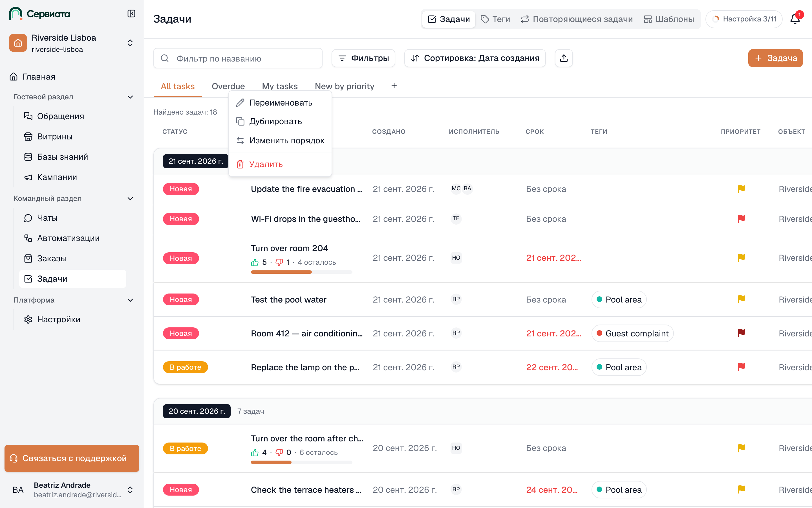Collapse Командный раздел section

pyautogui.click(x=131, y=199)
